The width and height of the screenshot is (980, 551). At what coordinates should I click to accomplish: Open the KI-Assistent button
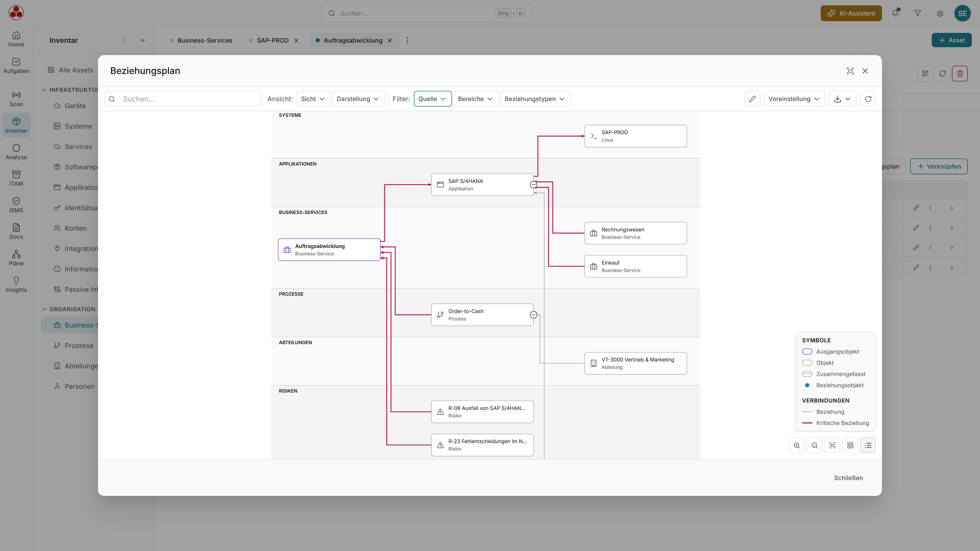click(851, 13)
